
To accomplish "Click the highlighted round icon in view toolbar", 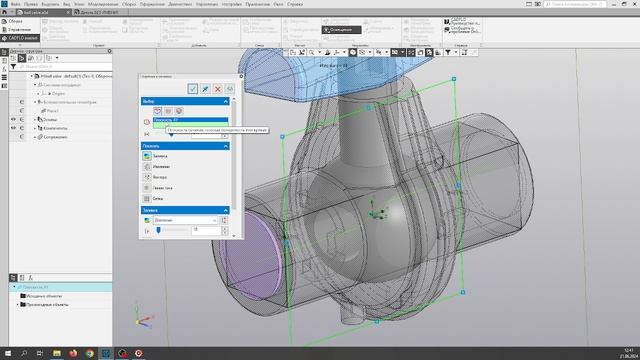I will click(353, 53).
